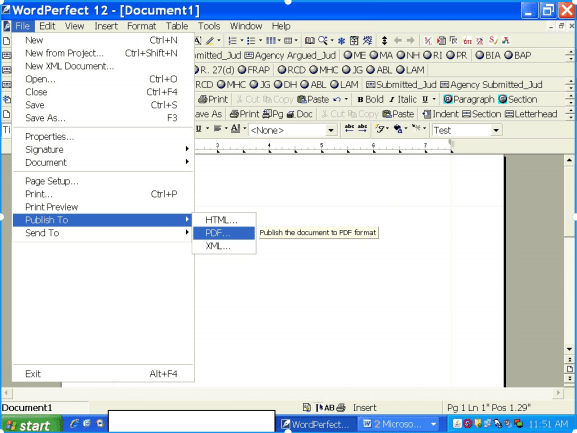
Task: Select the BAP round button
Action: point(517,55)
